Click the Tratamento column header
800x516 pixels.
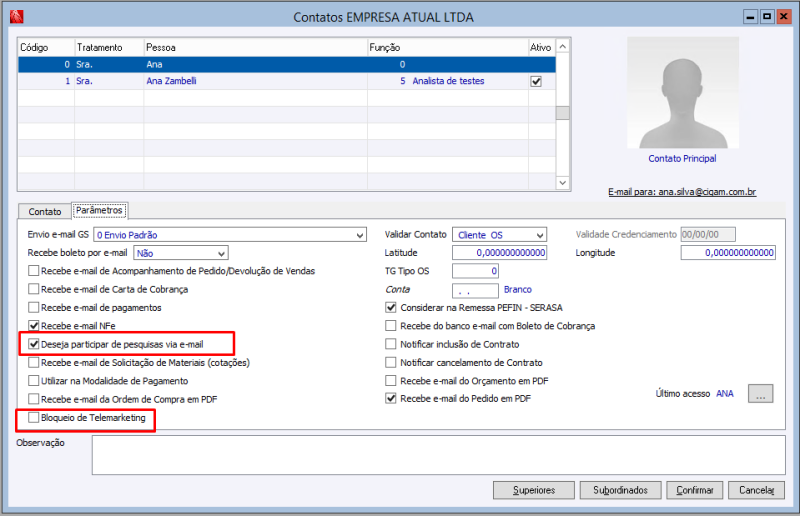click(x=109, y=47)
